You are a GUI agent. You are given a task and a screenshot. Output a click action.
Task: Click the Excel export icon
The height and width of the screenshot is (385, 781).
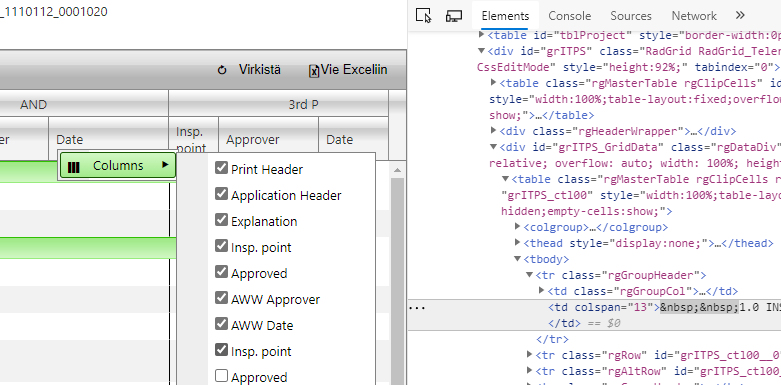[314, 71]
